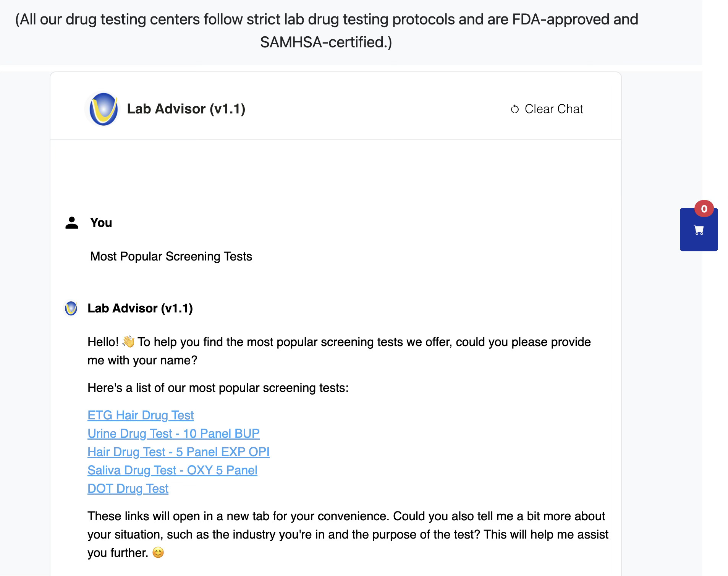
Task: Open the ETG Hair Drug Test link
Action: 141,415
